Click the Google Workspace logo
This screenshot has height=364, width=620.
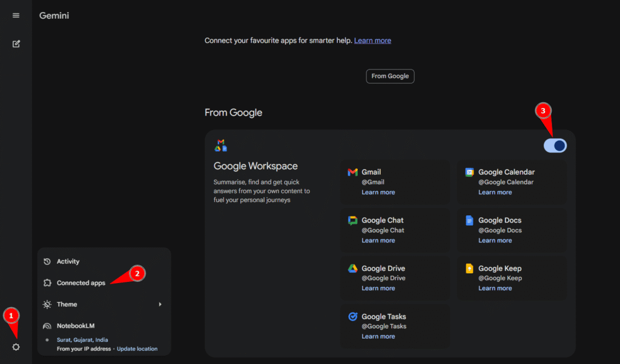pos(222,145)
